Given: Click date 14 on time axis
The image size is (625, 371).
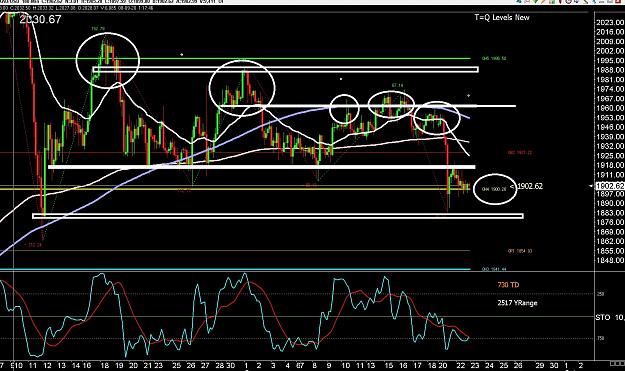Looking at the screenshot, I should (76, 365).
